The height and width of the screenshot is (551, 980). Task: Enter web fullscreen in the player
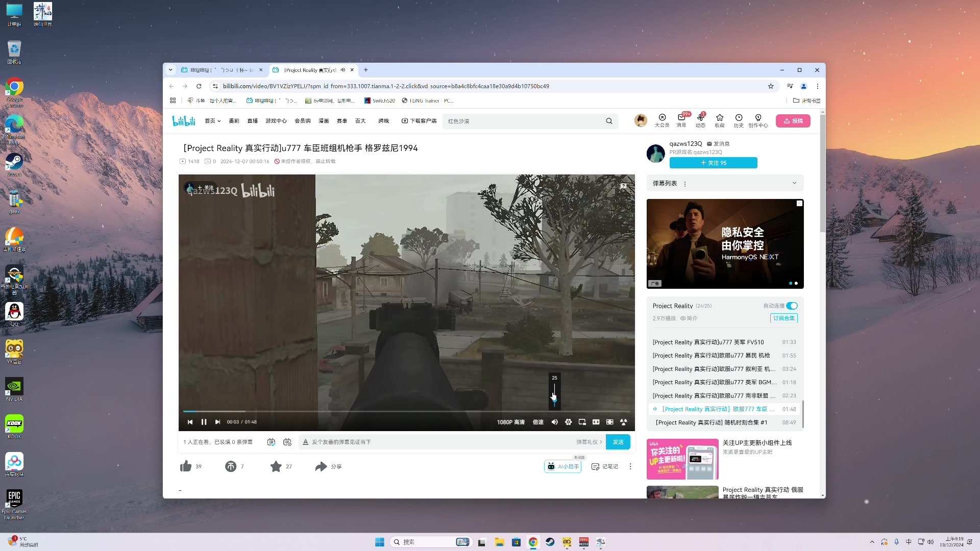pyautogui.click(x=609, y=422)
